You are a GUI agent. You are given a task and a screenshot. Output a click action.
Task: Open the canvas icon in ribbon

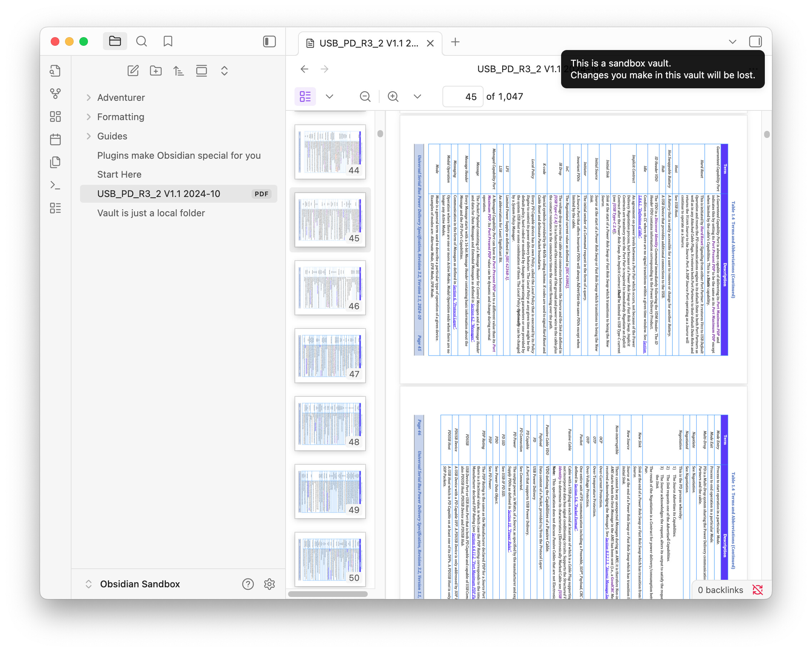coord(55,117)
